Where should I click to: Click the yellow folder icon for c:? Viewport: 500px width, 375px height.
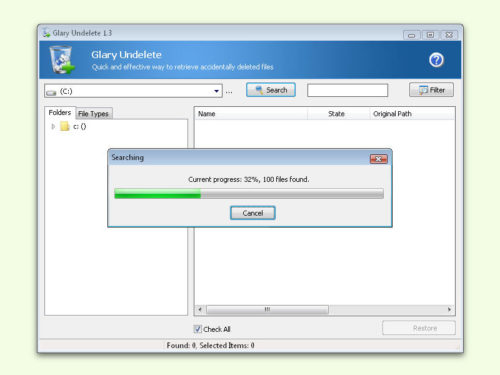(64, 126)
